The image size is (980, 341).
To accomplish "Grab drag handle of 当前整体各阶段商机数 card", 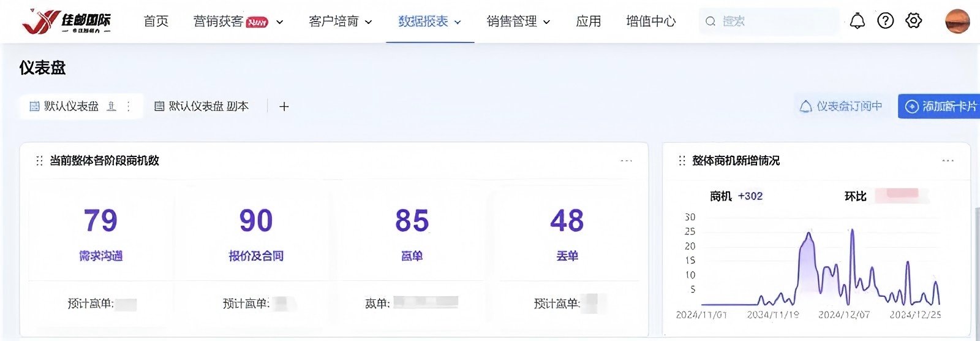I will (x=39, y=161).
